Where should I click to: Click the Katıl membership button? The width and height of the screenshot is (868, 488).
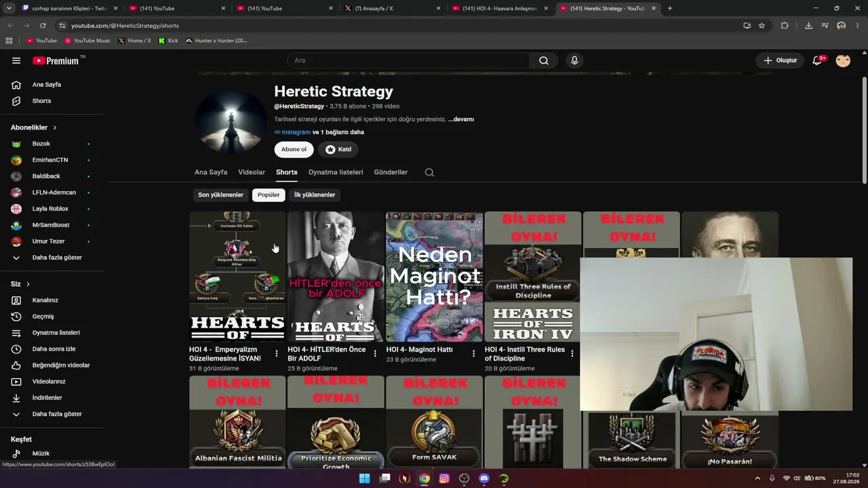(338, 149)
